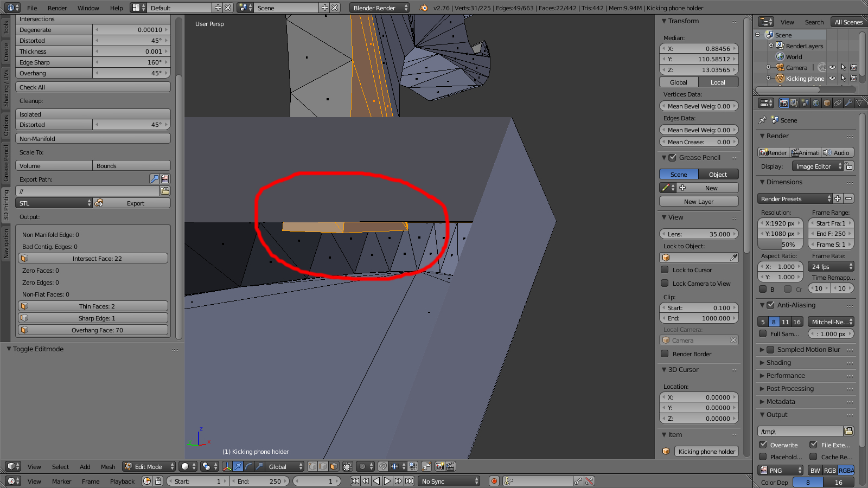
Task: Toggle limit selection to visible icon
Action: (348, 466)
